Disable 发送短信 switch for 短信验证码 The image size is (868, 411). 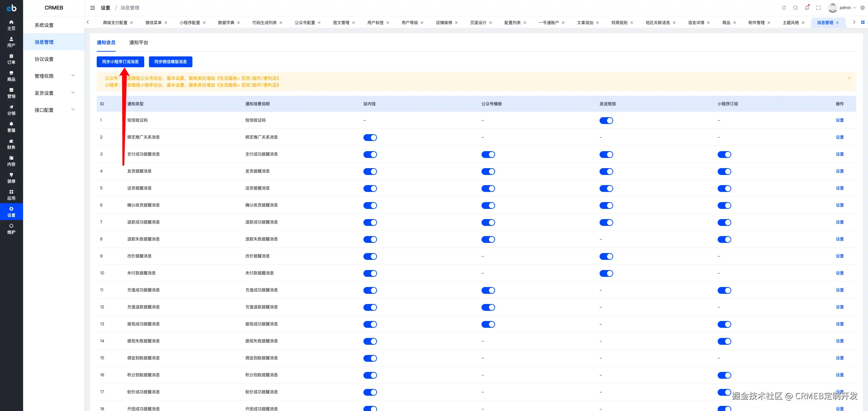606,121
